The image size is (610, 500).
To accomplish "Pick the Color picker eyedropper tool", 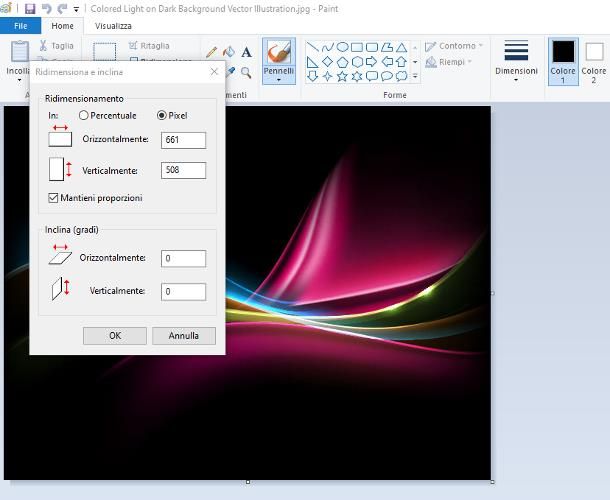I will tap(231, 72).
